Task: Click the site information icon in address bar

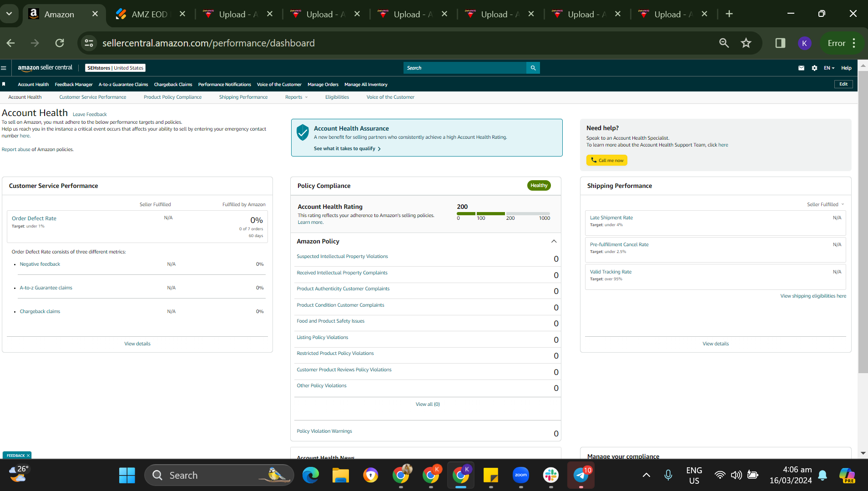Action: pyautogui.click(x=89, y=43)
